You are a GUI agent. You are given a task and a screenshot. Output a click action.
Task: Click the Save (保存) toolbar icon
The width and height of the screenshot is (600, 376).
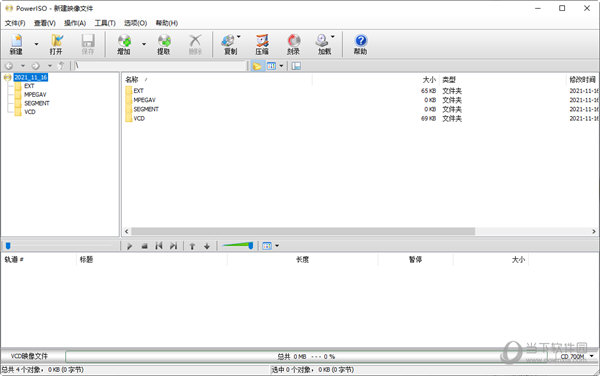point(88,44)
